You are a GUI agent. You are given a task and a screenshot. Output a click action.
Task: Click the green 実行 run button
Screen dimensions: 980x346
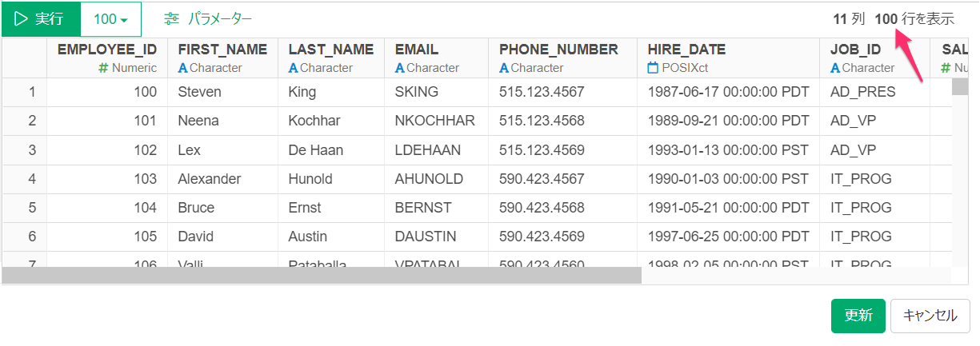(41, 19)
